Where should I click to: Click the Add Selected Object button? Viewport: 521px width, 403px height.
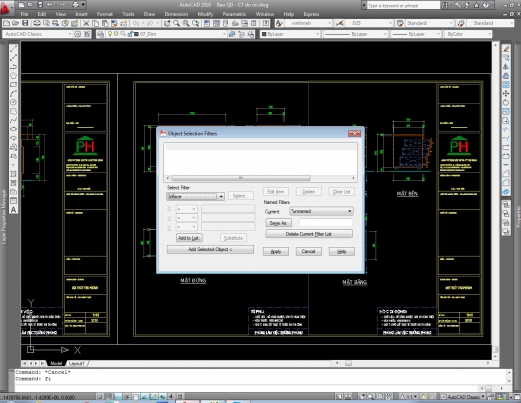[x=210, y=249]
